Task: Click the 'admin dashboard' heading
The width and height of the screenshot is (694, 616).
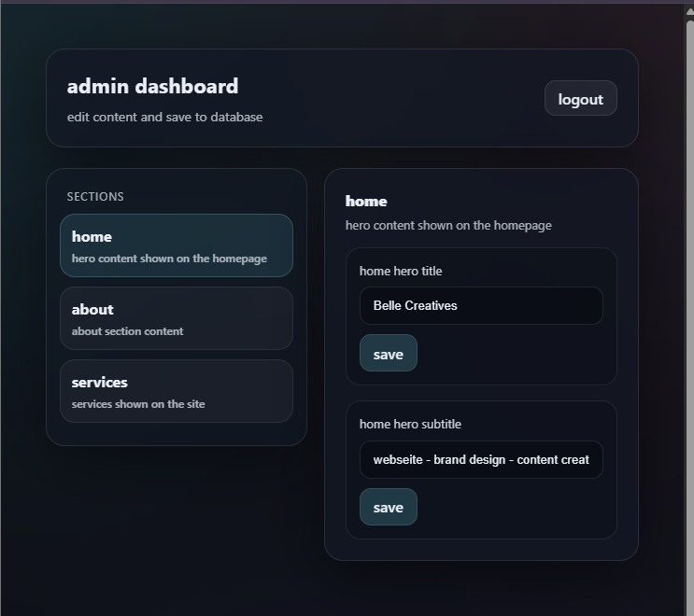Action: tap(152, 86)
